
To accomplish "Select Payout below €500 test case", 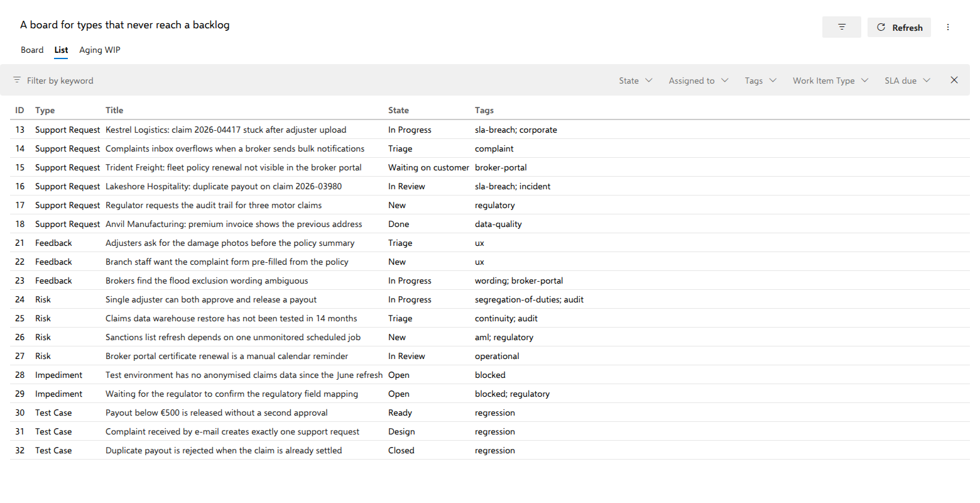I will coord(217,412).
